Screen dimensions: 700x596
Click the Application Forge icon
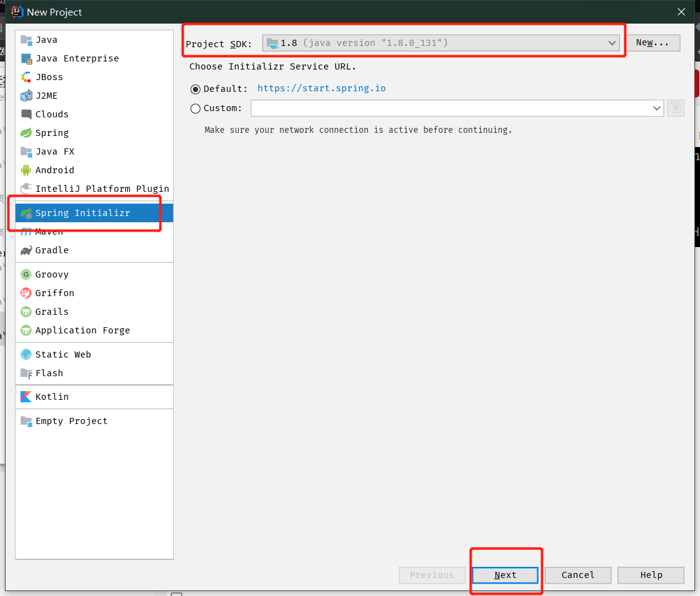[x=26, y=331]
